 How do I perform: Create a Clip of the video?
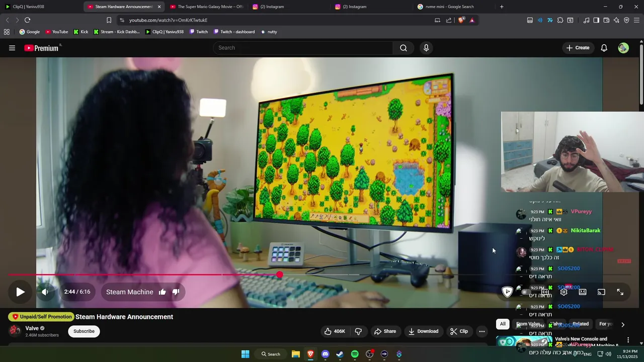459,331
